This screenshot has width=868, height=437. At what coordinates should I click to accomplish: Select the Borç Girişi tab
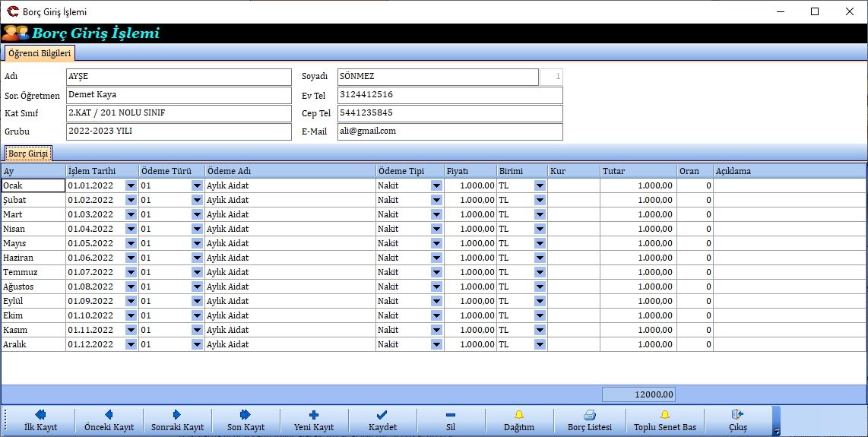click(x=28, y=154)
